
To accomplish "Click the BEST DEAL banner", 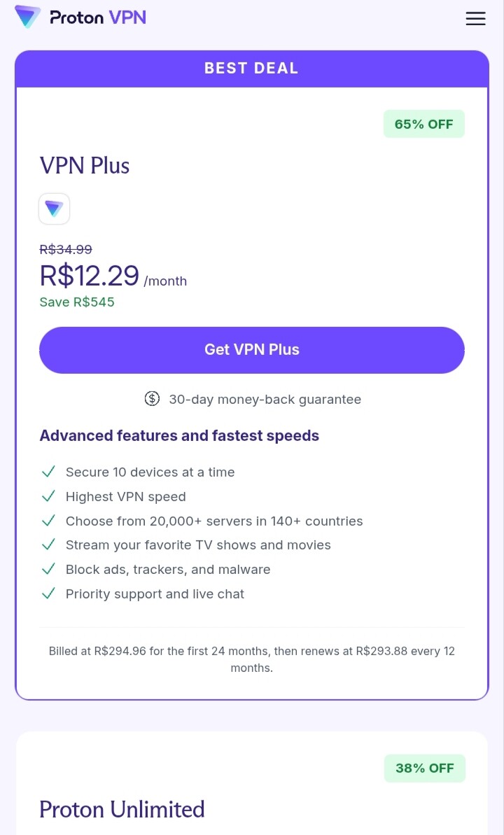I will [x=252, y=69].
